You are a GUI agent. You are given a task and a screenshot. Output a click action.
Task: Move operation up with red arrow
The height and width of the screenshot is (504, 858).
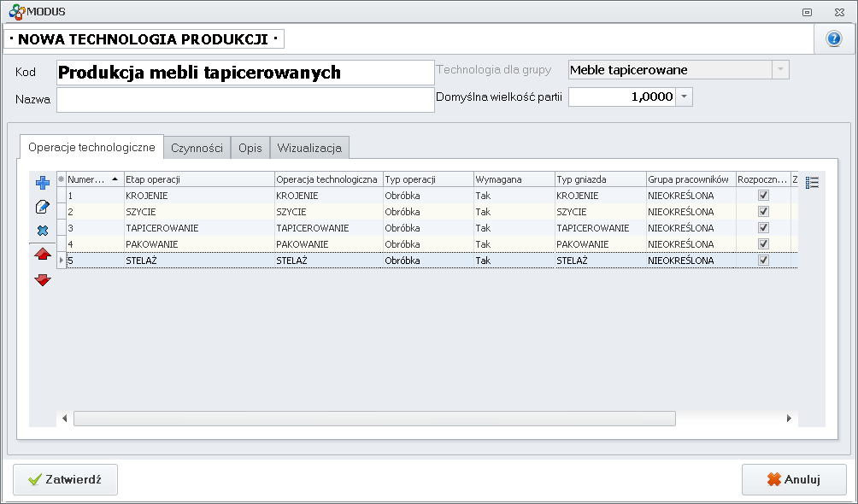pos(43,255)
